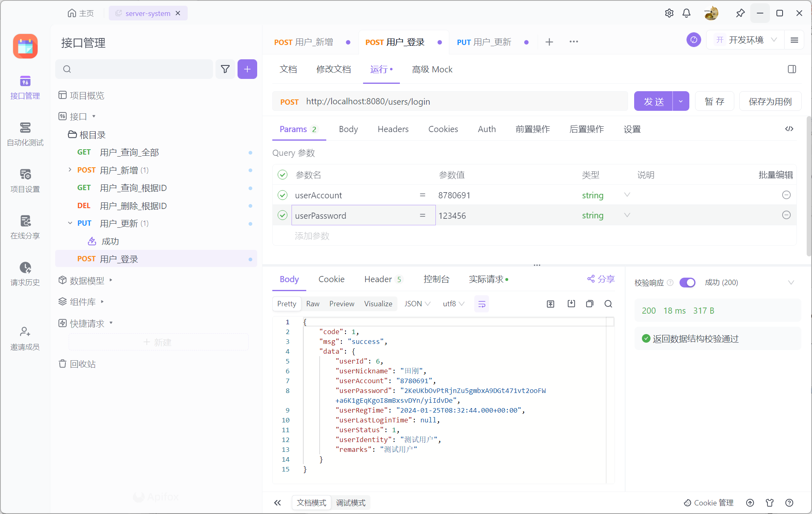Search within the response body
The image size is (812, 514).
pos(608,304)
